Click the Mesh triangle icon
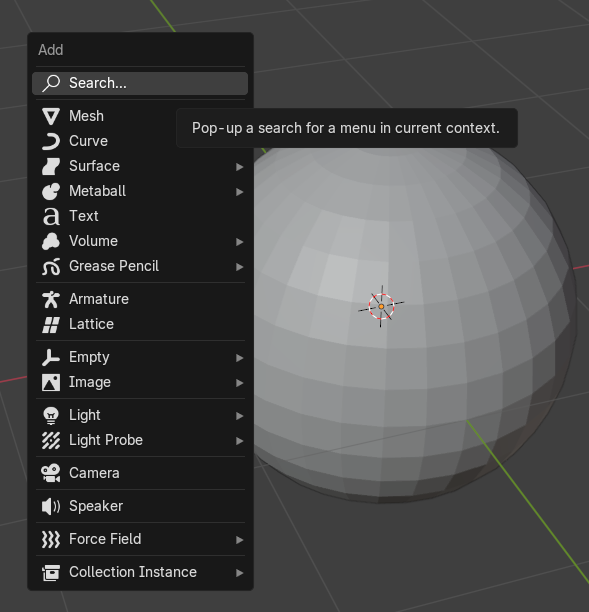589x612 pixels. (51, 116)
